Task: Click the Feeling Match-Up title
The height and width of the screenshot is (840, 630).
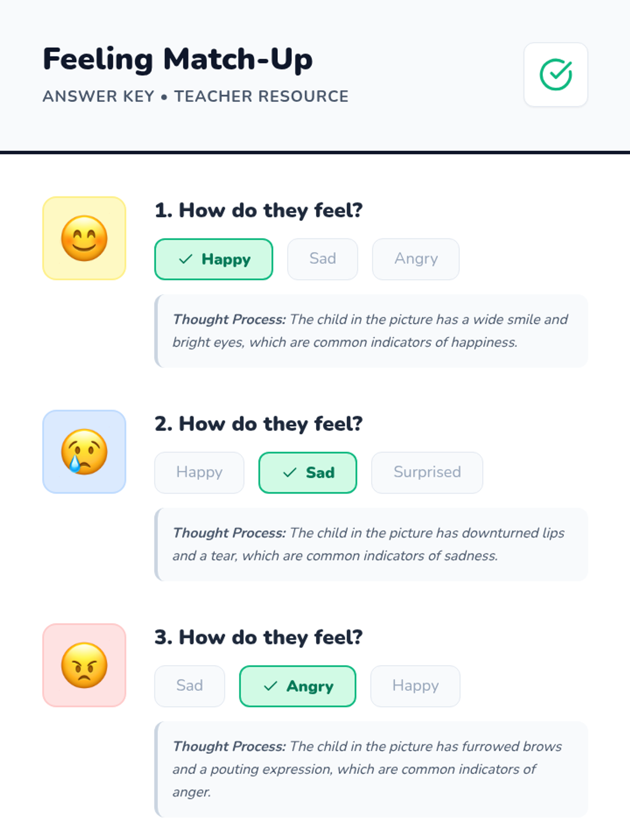Action: (x=177, y=59)
